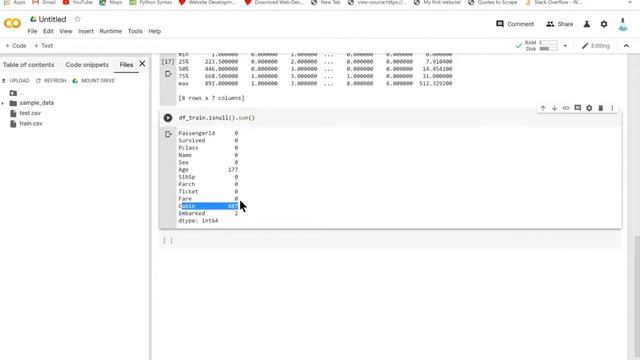The width and height of the screenshot is (640, 360).
Task: Open the Editing mode selector
Action: tap(596, 46)
